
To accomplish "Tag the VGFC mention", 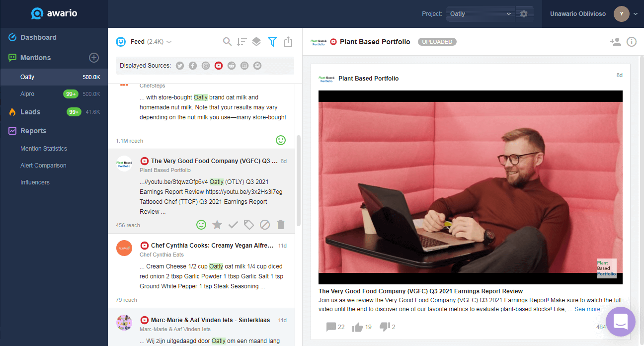I will click(x=249, y=225).
